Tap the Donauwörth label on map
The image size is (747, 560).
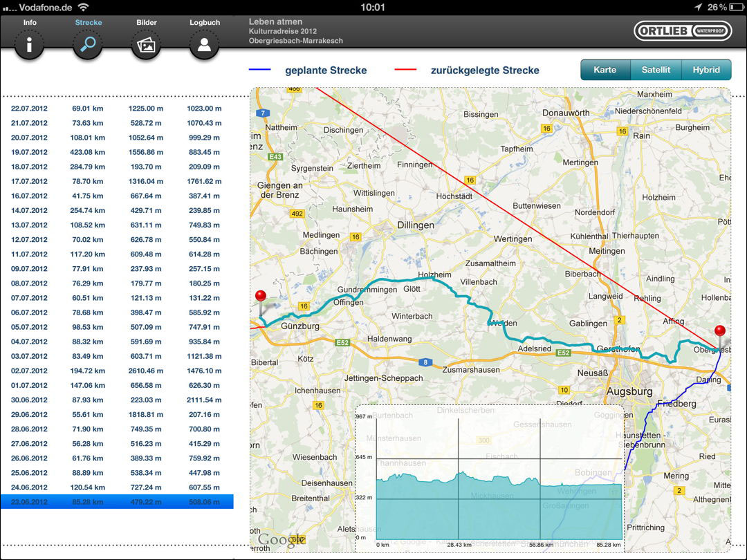(x=566, y=113)
